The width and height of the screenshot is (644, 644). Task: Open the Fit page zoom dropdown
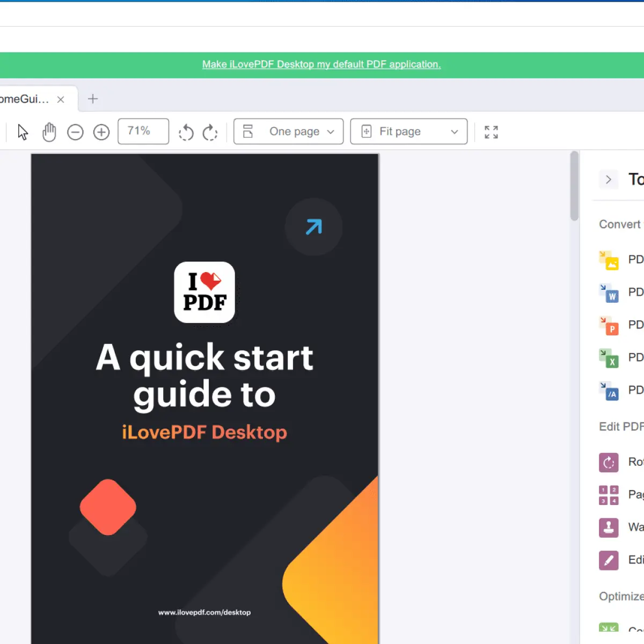(x=409, y=131)
